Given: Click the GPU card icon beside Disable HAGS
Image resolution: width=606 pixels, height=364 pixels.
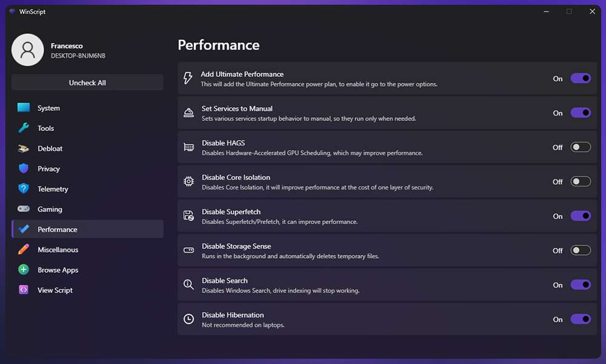Looking at the screenshot, I should (x=188, y=147).
